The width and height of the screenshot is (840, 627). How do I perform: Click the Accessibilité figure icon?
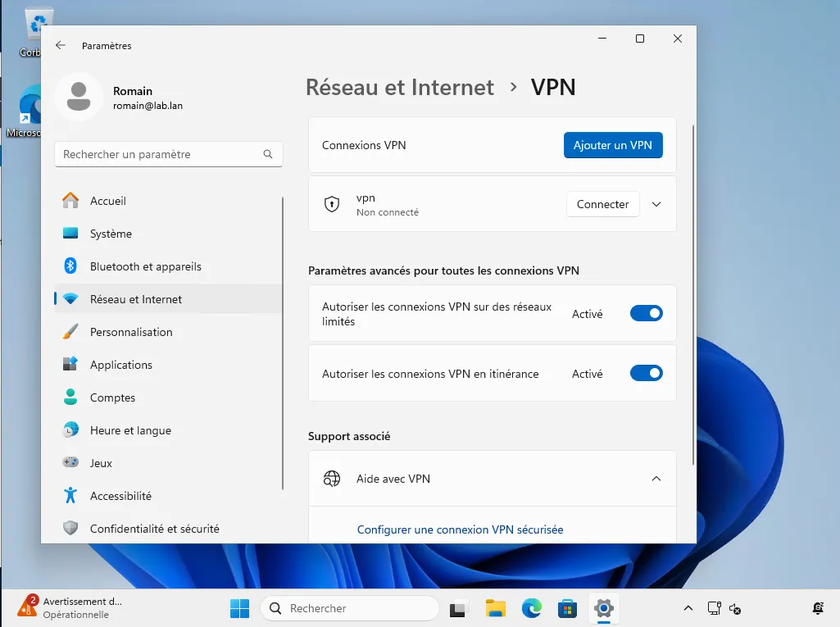(71, 496)
